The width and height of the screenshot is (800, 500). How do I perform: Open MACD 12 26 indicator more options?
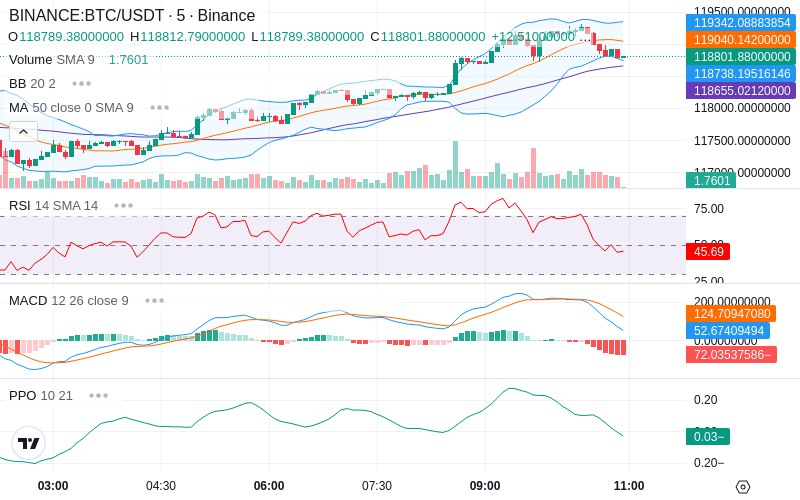(x=154, y=301)
